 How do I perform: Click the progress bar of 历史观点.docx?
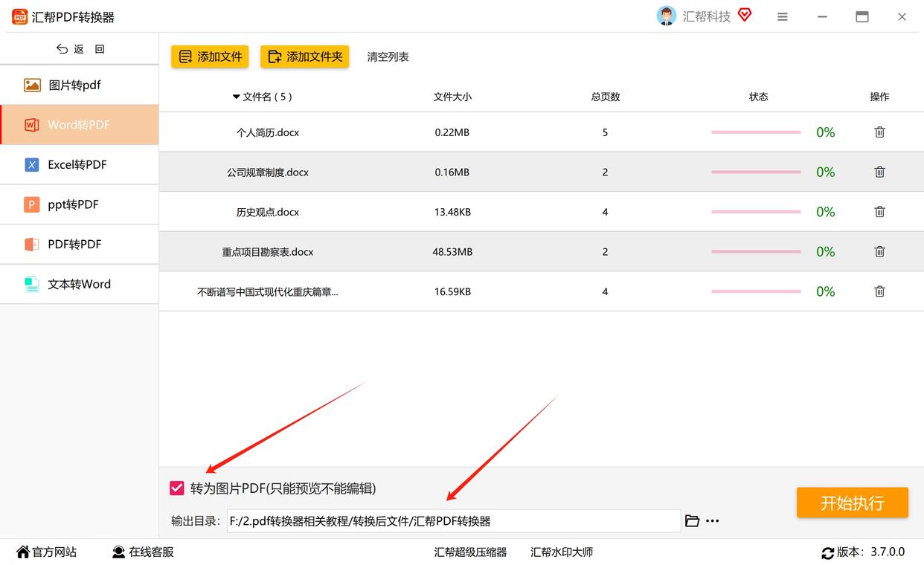pos(755,211)
